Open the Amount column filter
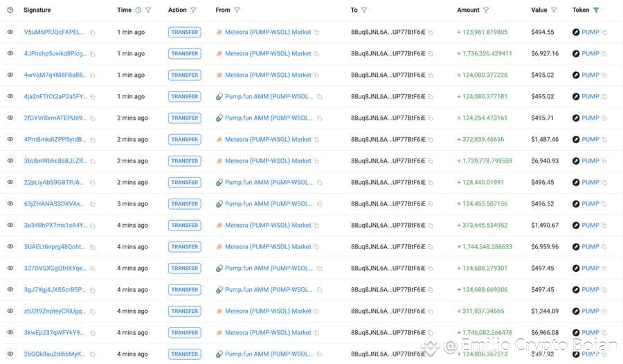This screenshot has height=364, width=623. pos(486,10)
